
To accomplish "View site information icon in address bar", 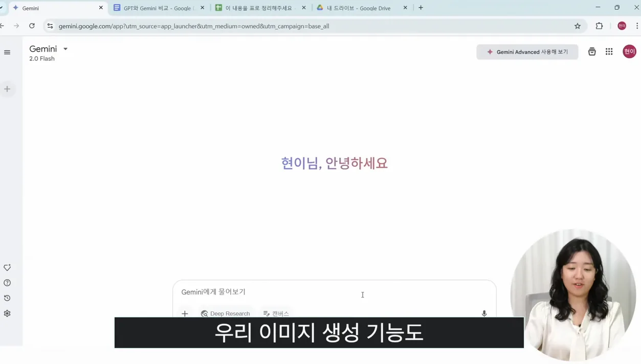I will pyautogui.click(x=50, y=26).
